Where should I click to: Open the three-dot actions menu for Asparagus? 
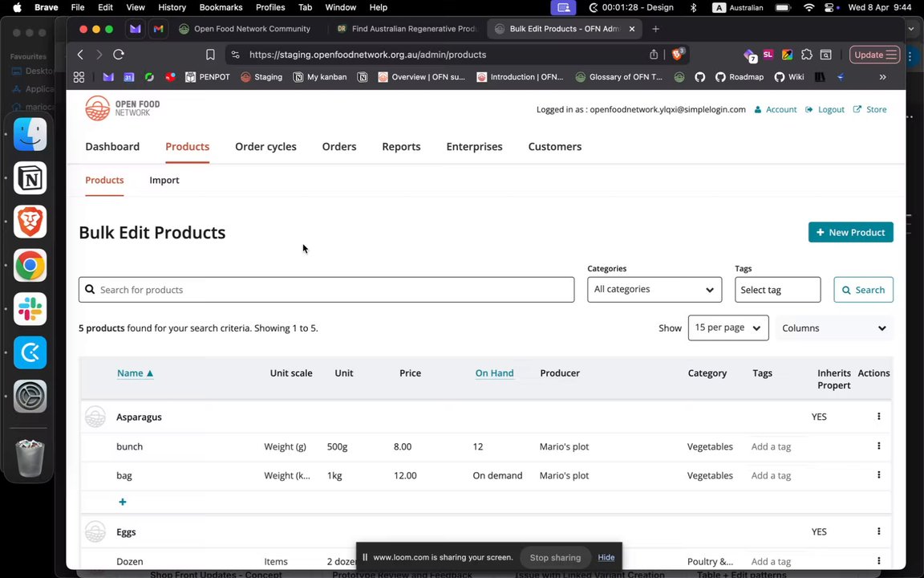coord(878,417)
